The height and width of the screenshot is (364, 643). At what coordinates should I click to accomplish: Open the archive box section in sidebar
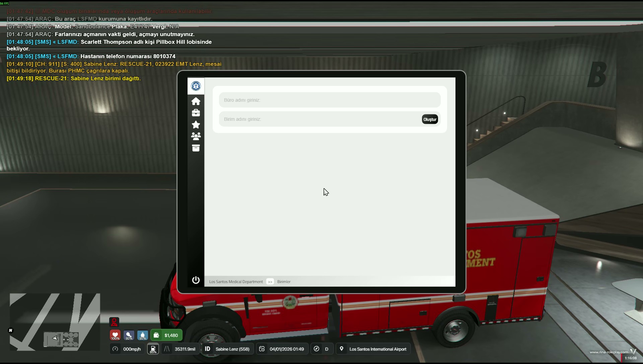click(x=196, y=148)
